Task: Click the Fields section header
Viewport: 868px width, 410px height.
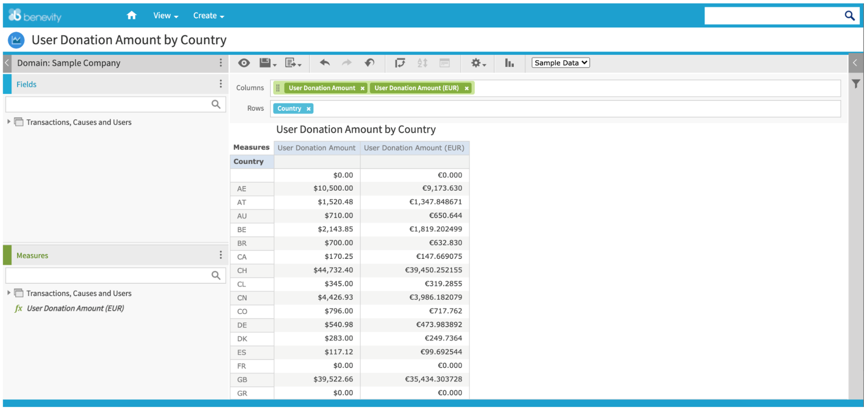Action: click(x=115, y=84)
